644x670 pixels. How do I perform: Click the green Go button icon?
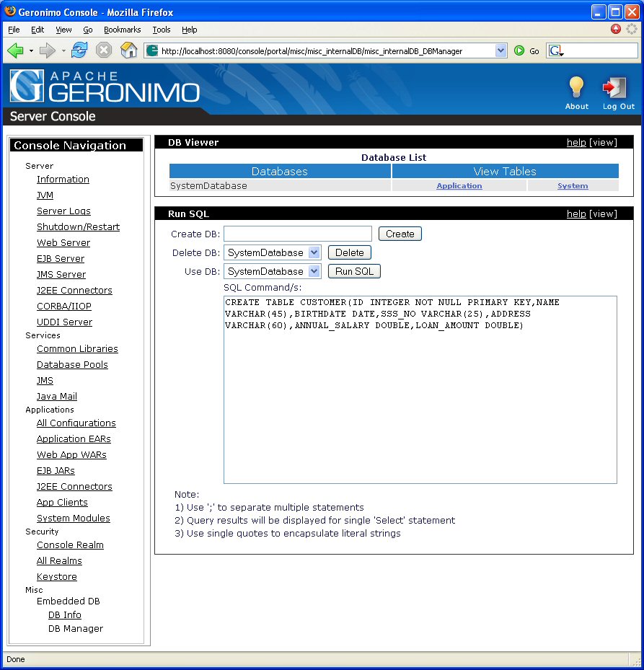tap(519, 51)
